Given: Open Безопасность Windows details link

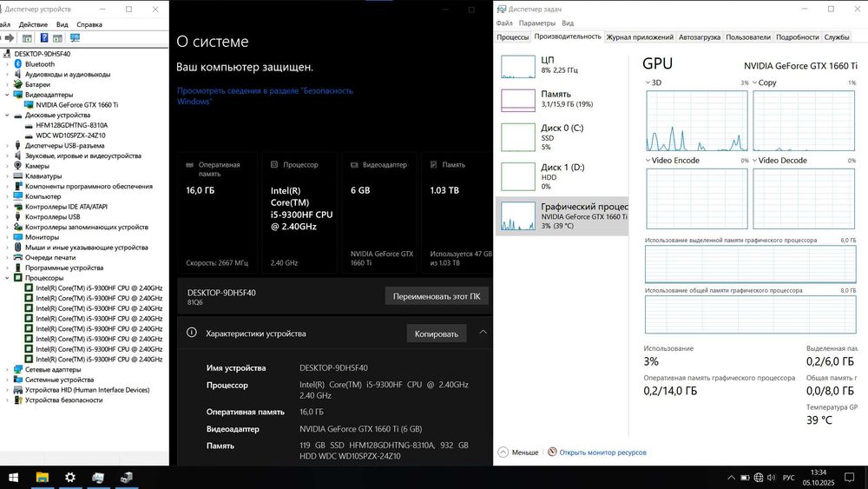Looking at the screenshot, I should pos(265,96).
